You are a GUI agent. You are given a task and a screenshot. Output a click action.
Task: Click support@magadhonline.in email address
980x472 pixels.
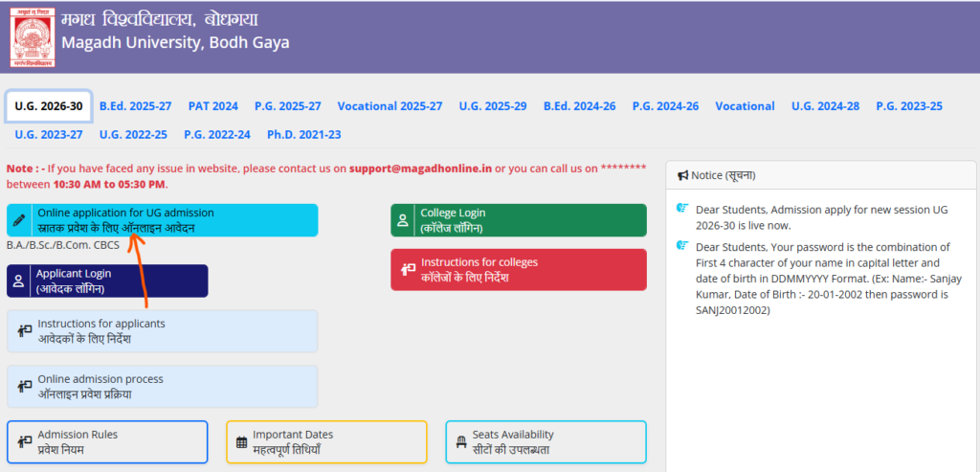click(421, 169)
